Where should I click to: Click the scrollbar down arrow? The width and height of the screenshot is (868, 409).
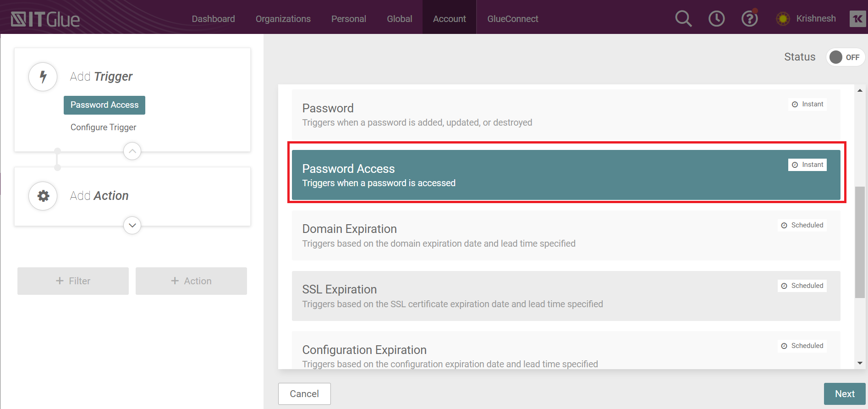(860, 363)
